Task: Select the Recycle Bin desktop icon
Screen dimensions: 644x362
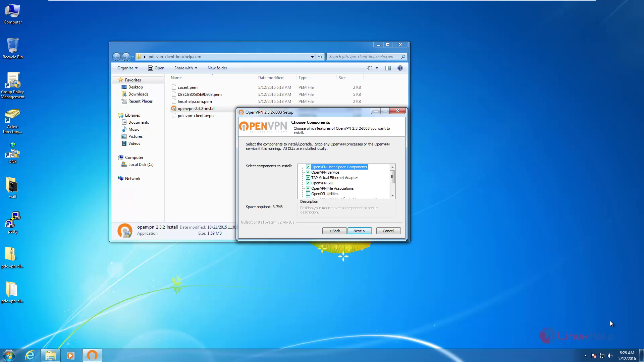Action: 13,49
